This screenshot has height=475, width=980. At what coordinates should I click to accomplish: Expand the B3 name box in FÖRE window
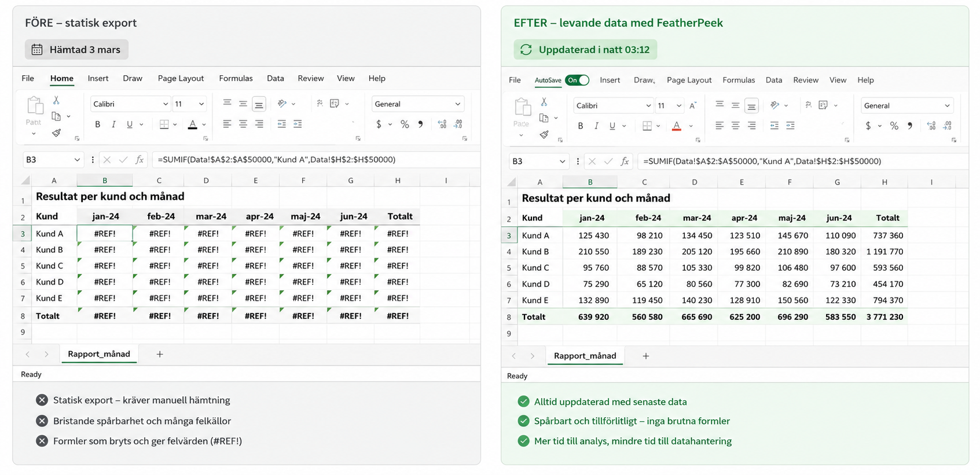point(77,160)
